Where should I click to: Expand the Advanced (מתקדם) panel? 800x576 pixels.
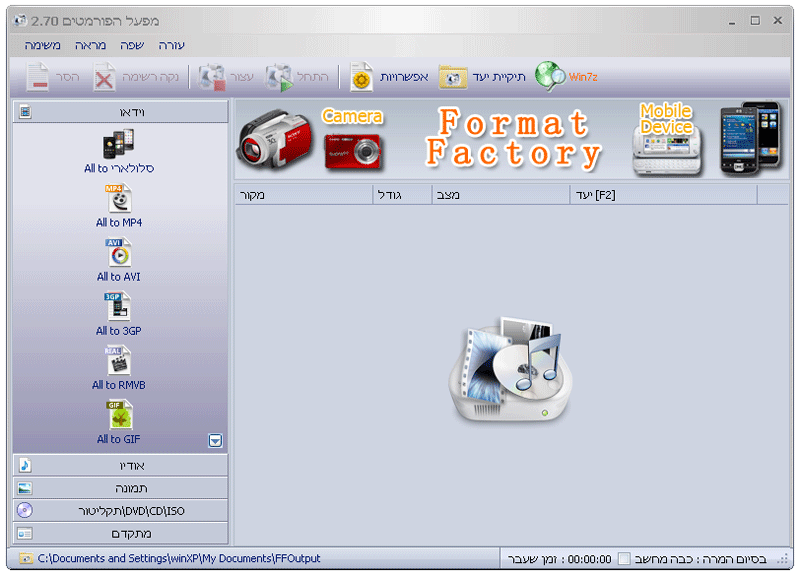[x=120, y=533]
